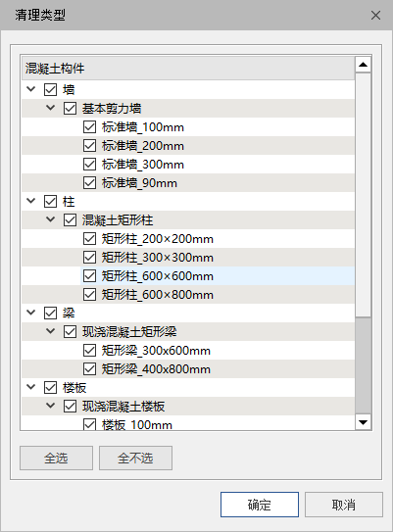Select the 矩形柱_200×200mm row label
This screenshot has width=393, height=532.
158,239
